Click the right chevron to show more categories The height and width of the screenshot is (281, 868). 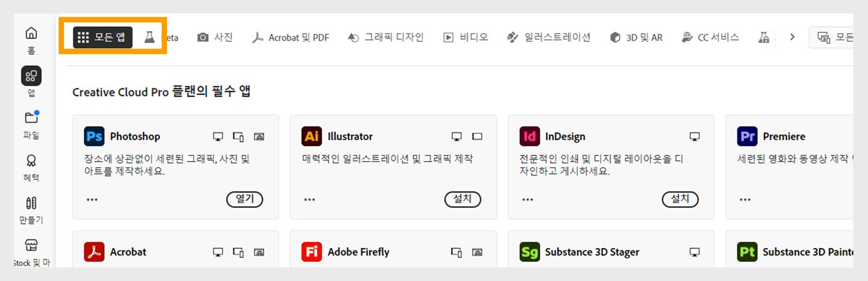pos(793,37)
